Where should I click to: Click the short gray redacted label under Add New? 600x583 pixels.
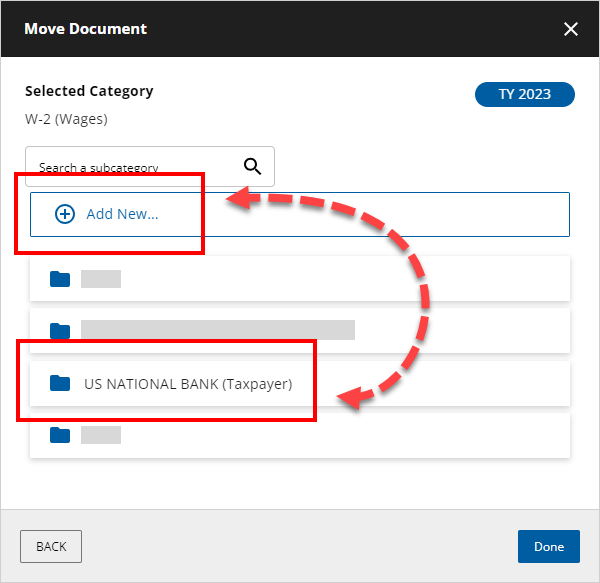tap(101, 279)
